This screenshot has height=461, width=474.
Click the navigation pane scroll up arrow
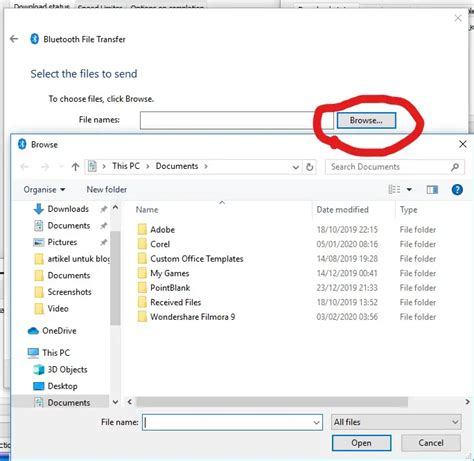point(115,208)
